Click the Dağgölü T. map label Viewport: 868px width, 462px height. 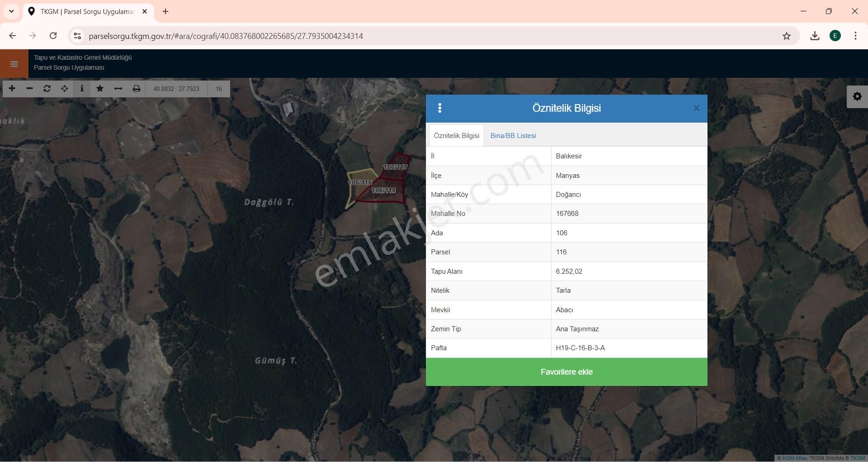[x=269, y=202]
